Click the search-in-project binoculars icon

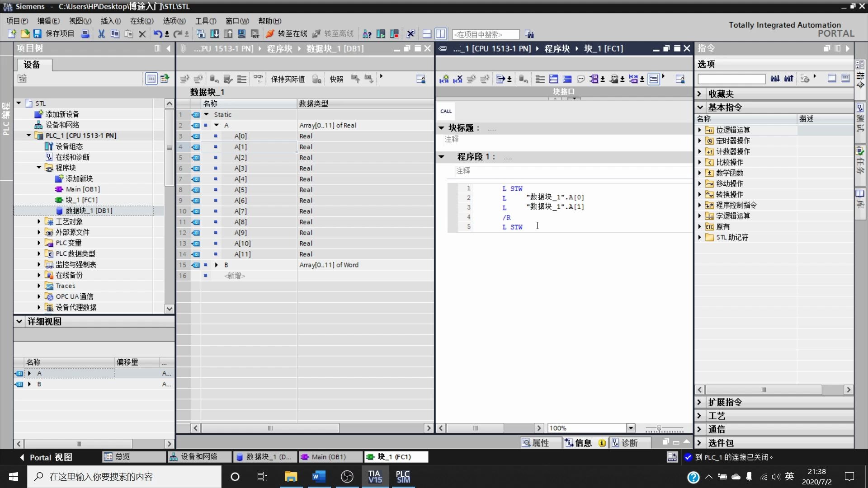(529, 34)
